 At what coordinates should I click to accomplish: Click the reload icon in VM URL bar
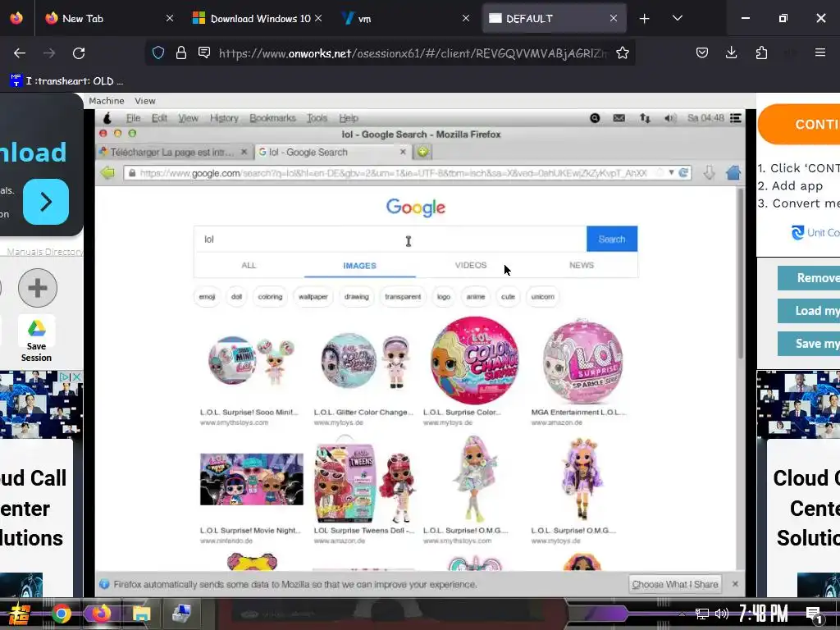[683, 172]
